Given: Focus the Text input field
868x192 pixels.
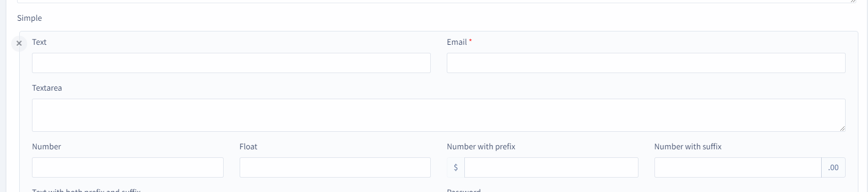Looking at the screenshot, I should click(231, 63).
